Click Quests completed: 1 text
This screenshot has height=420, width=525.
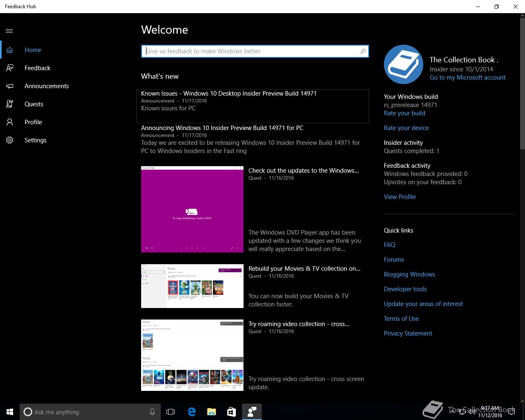pos(411,151)
